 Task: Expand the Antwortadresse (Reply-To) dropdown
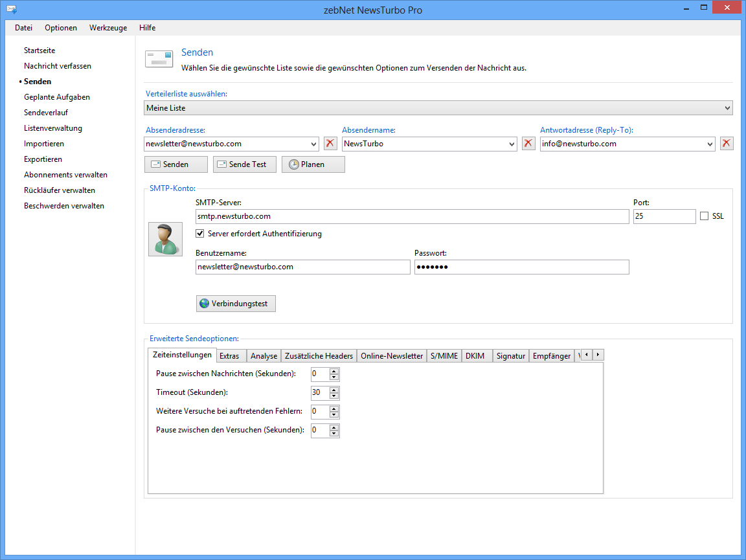tap(710, 144)
